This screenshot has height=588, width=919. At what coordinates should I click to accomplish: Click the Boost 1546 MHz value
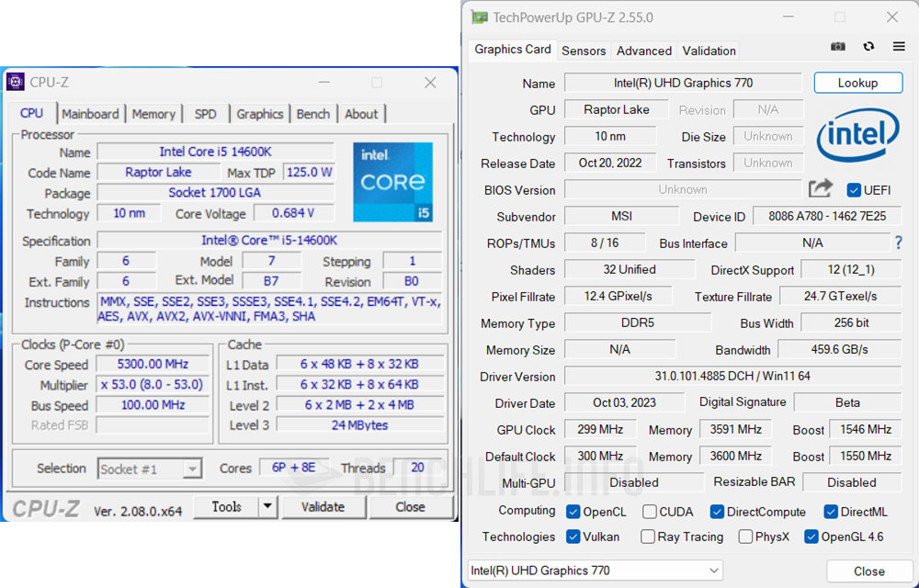pyautogui.click(x=866, y=429)
